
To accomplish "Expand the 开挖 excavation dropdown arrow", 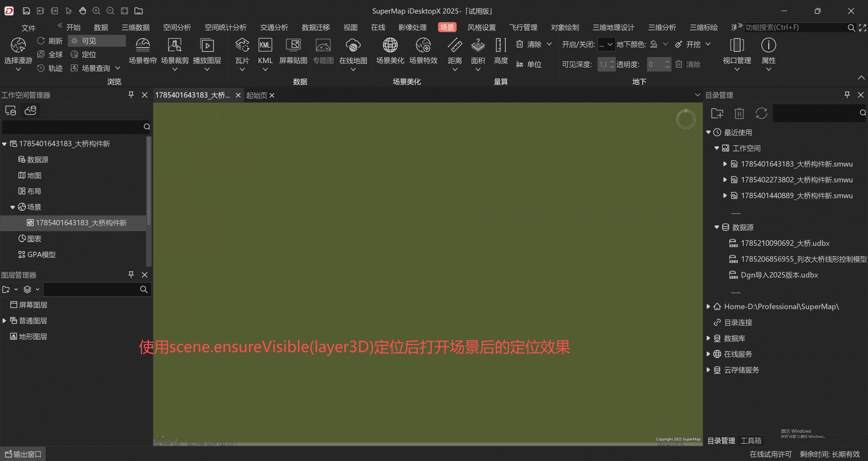I will coord(708,44).
